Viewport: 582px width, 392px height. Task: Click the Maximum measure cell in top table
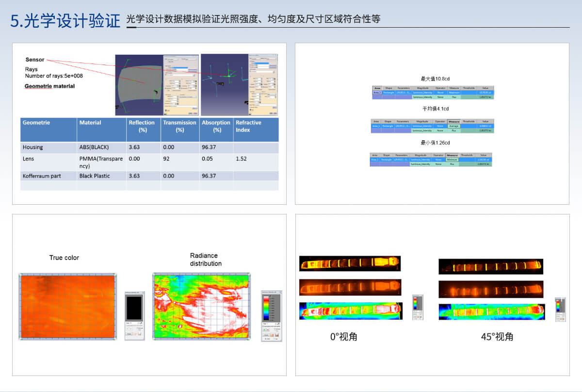(453, 92)
